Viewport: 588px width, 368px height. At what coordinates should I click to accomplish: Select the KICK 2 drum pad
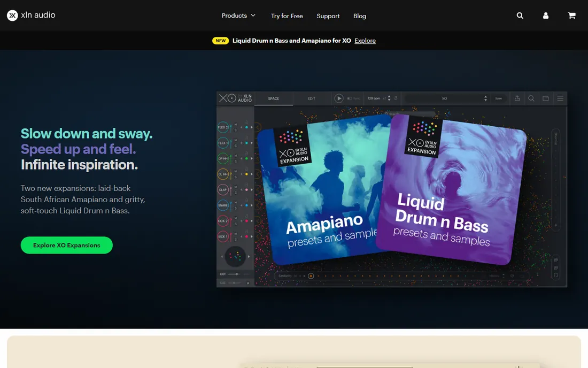(223, 221)
